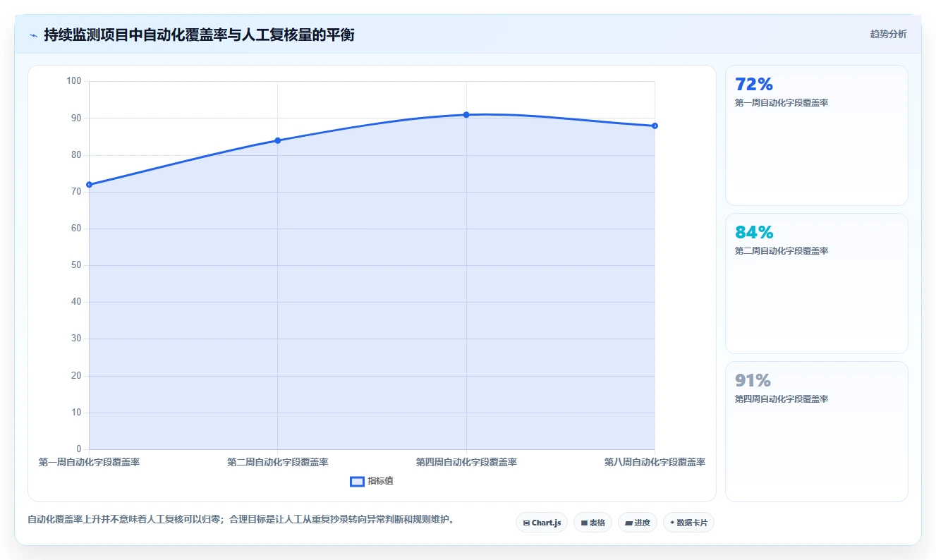
Task: Click the y-axis value 100
Action: [x=74, y=81]
